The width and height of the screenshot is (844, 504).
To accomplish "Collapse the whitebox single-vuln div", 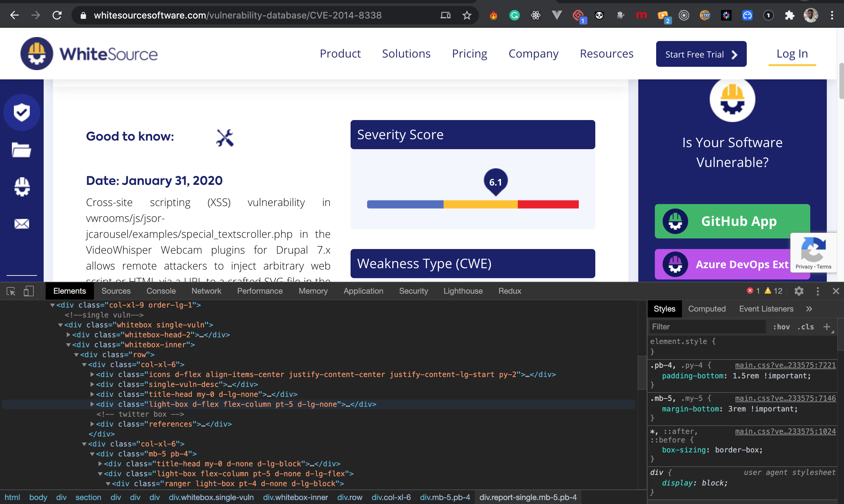I will pyautogui.click(x=61, y=325).
